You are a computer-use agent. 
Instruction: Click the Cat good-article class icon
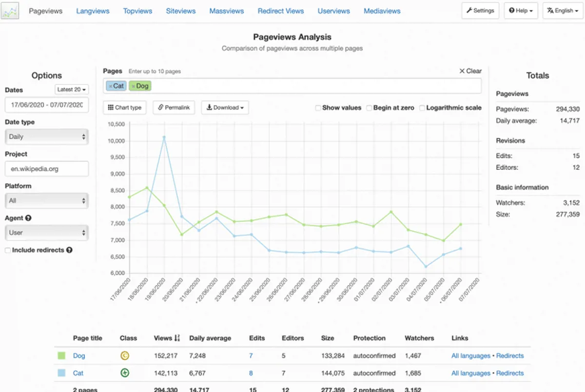pos(125,373)
